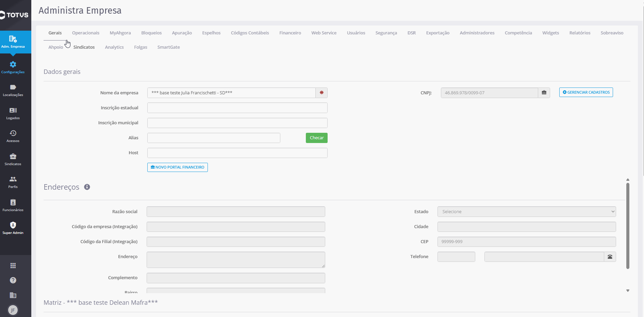644x317 pixels.
Task: Click Endereço text area
Action: tap(236, 260)
